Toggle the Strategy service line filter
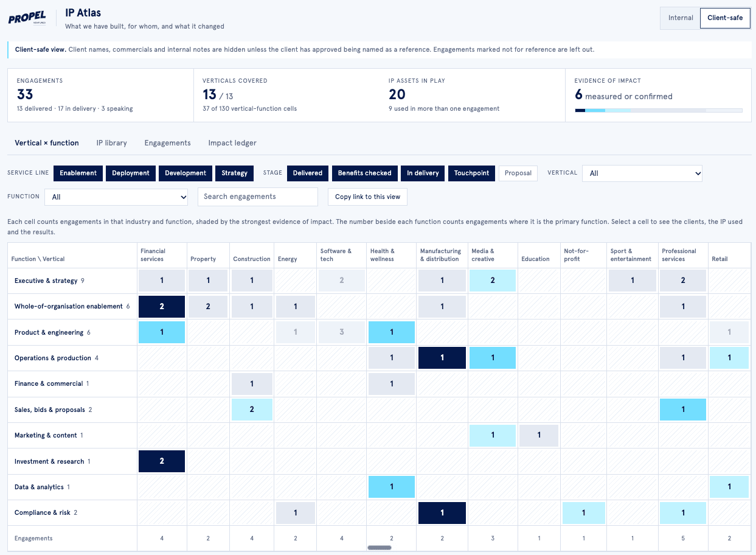This screenshot has width=756, height=555. pyautogui.click(x=235, y=173)
